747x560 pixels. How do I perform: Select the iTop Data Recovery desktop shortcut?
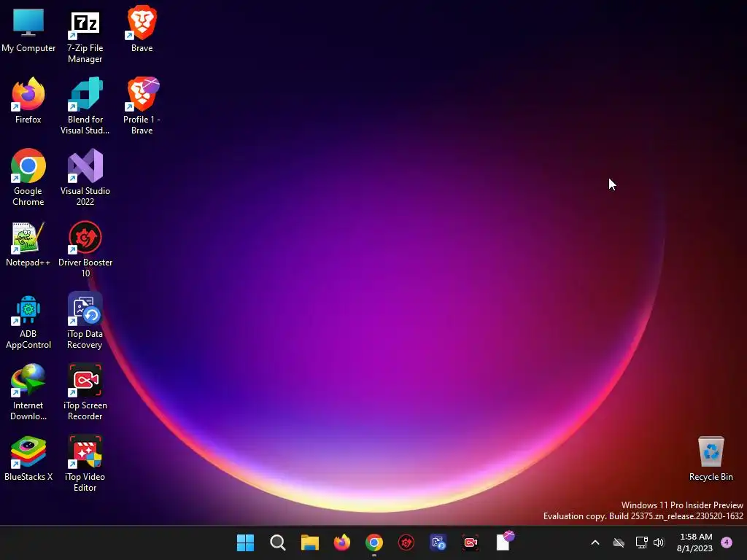[x=85, y=322]
